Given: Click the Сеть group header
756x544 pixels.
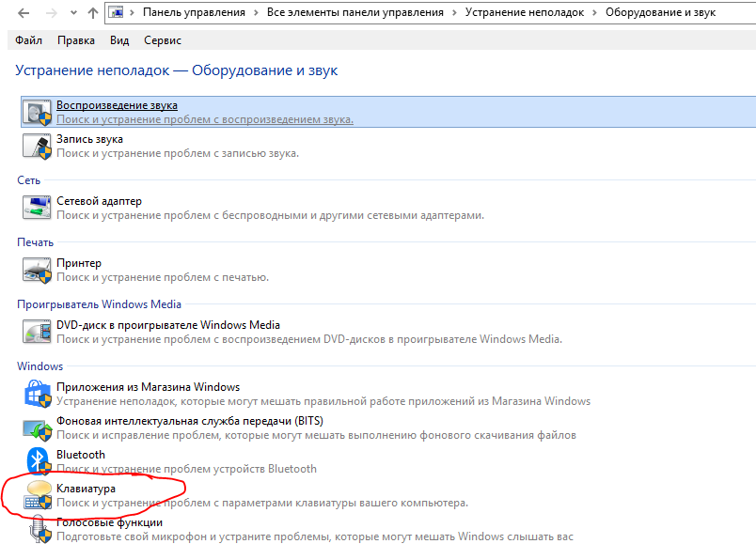Looking at the screenshot, I should click(x=28, y=180).
